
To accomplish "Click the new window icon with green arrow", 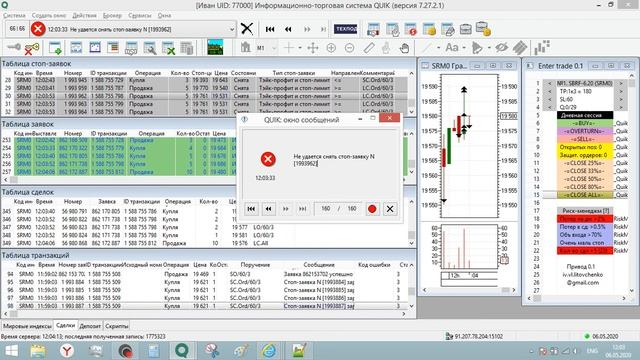I will [55, 48].
